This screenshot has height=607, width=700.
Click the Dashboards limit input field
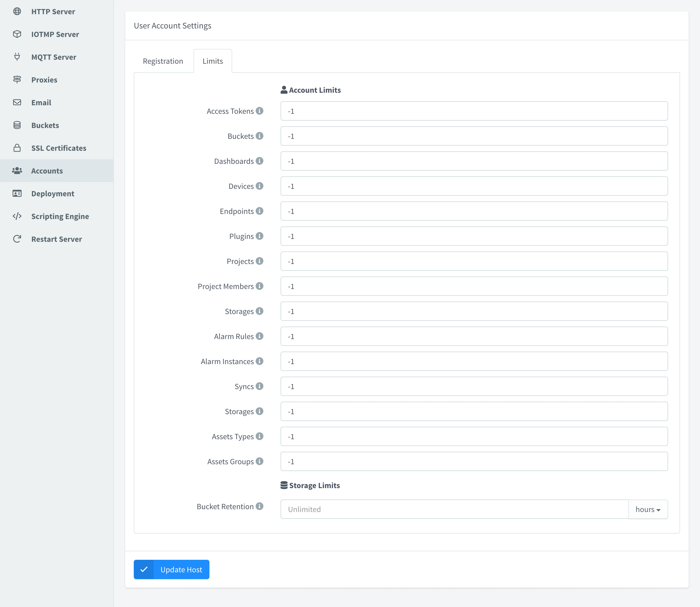[x=474, y=161]
